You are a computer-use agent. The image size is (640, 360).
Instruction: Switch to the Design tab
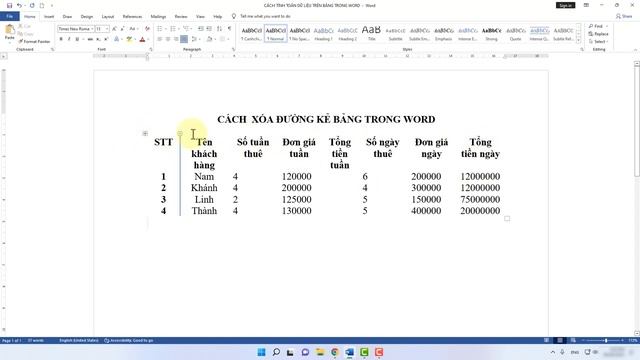pyautogui.click(x=87, y=16)
